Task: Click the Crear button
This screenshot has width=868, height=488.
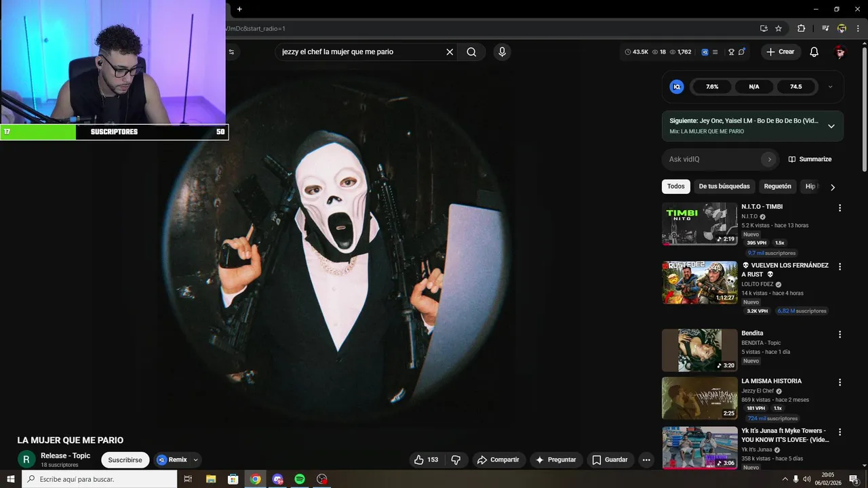Action: pos(781,52)
